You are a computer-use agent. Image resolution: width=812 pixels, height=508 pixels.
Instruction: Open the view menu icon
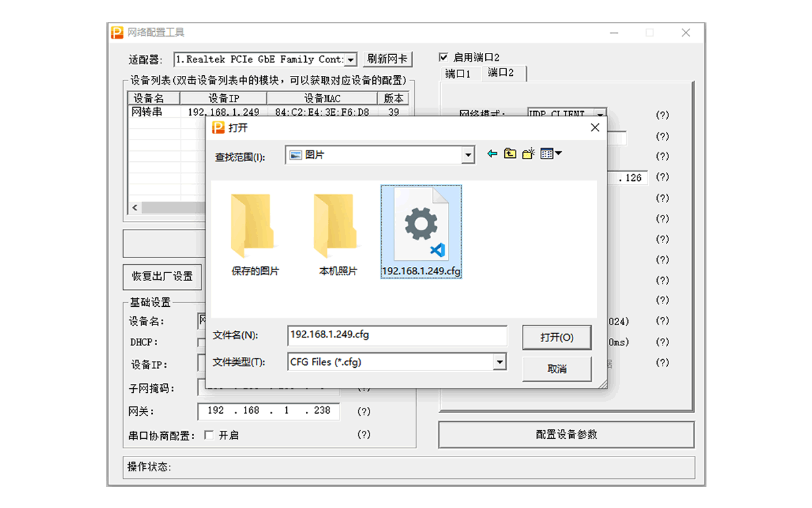[551, 154]
